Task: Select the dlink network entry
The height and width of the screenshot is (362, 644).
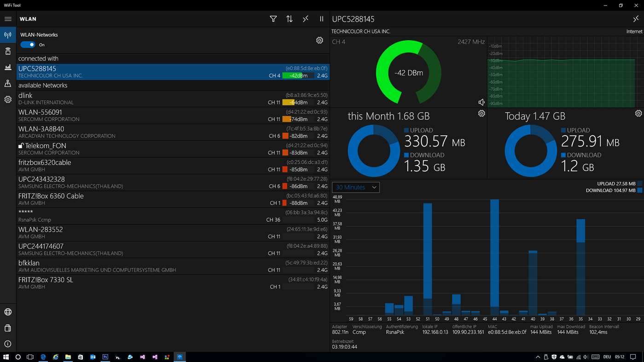Action: click(173, 99)
